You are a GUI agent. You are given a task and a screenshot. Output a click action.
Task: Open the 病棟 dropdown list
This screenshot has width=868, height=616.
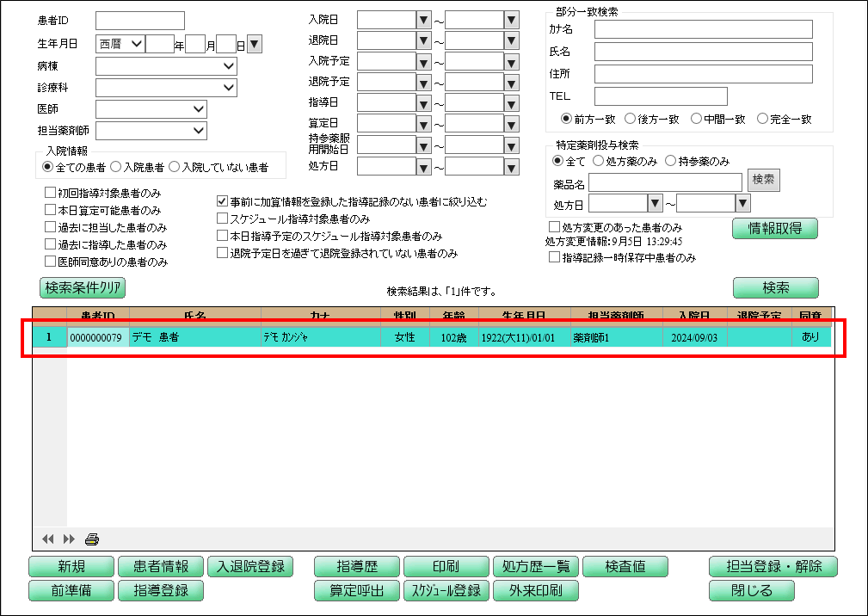point(229,65)
